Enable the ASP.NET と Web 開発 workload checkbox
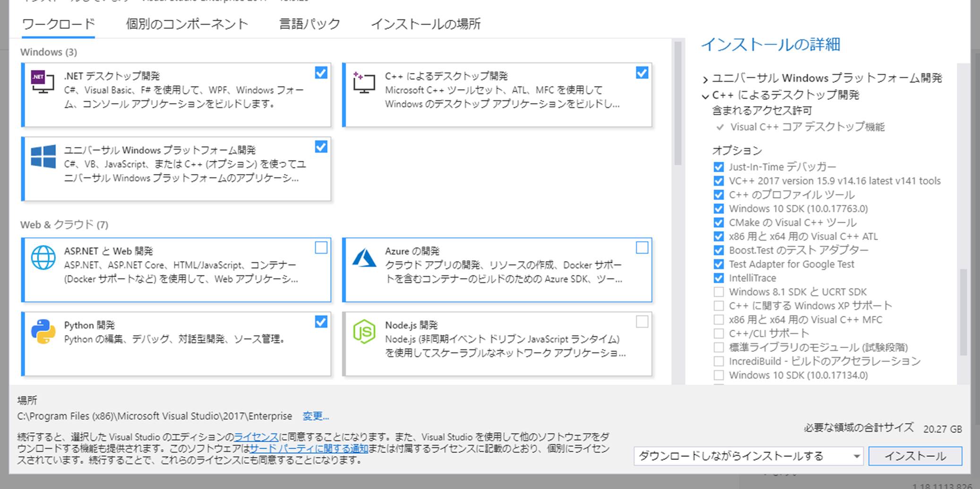Image resolution: width=980 pixels, height=489 pixels. pos(321,248)
